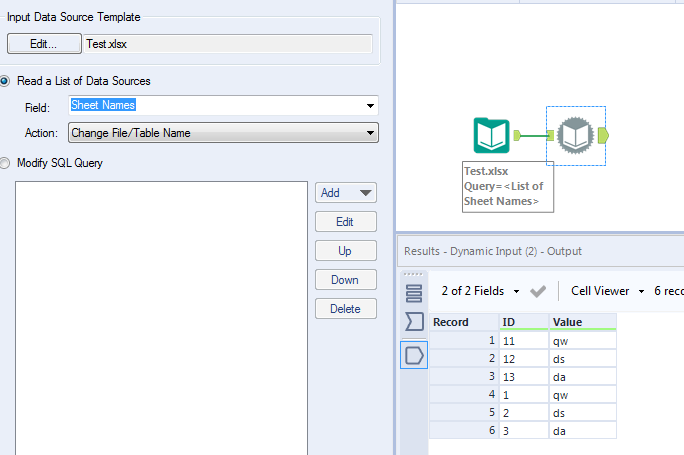Select record number 1 row header
The width and height of the screenshot is (684, 455).
coord(464,341)
